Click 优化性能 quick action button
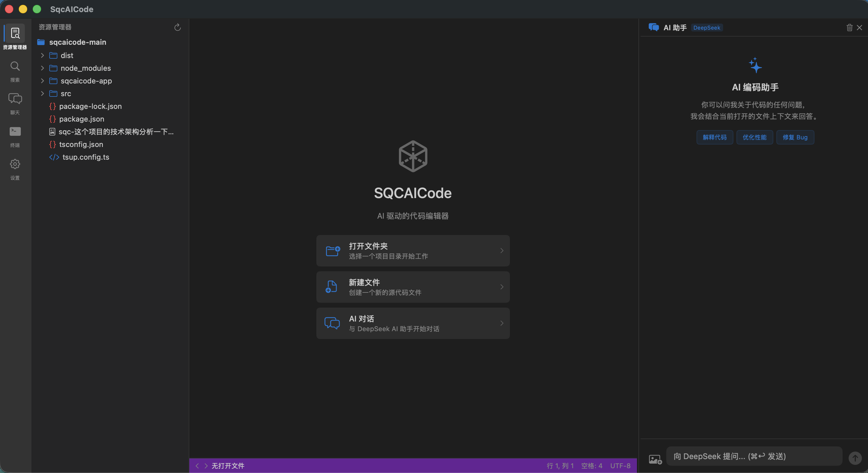Image resolution: width=868 pixels, height=473 pixels. pos(755,137)
